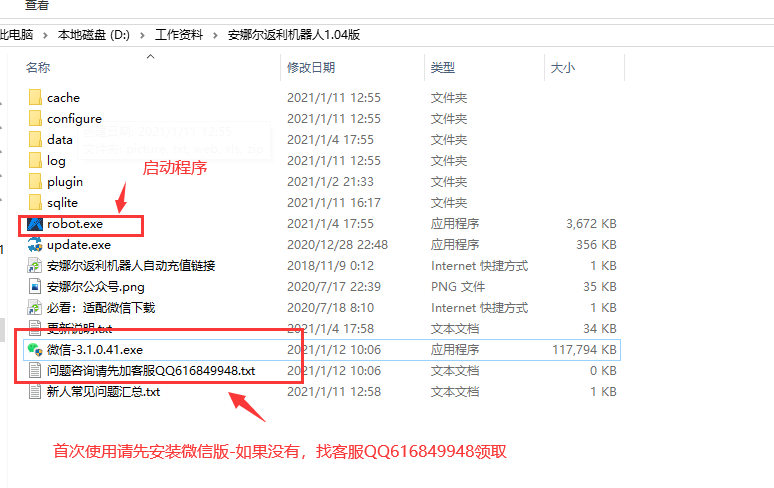Click the 微信-3.1.0.41.exe WeChat icon
The height and width of the screenshot is (488, 774).
pos(35,349)
